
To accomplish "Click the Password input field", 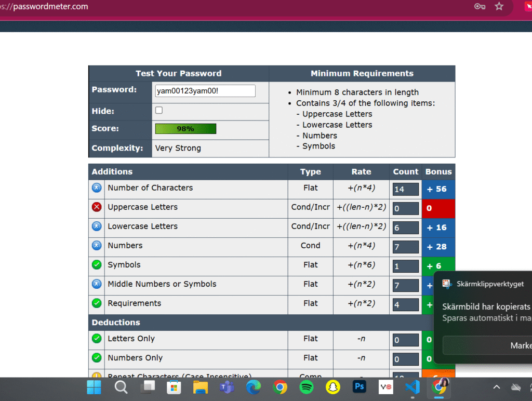I will point(205,91).
